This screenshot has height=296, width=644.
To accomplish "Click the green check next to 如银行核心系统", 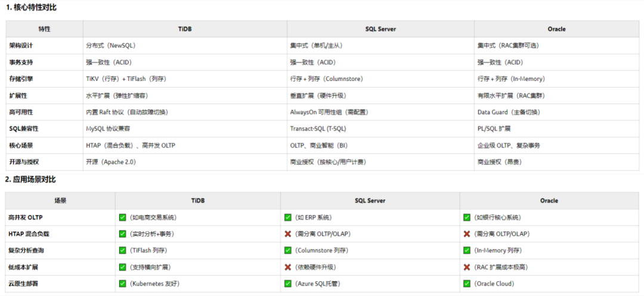I will [466, 217].
